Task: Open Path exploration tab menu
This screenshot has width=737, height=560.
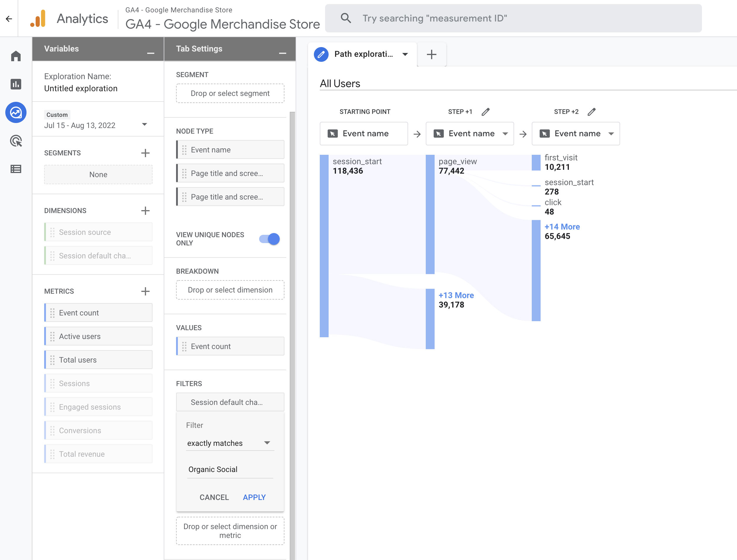Action: point(405,54)
